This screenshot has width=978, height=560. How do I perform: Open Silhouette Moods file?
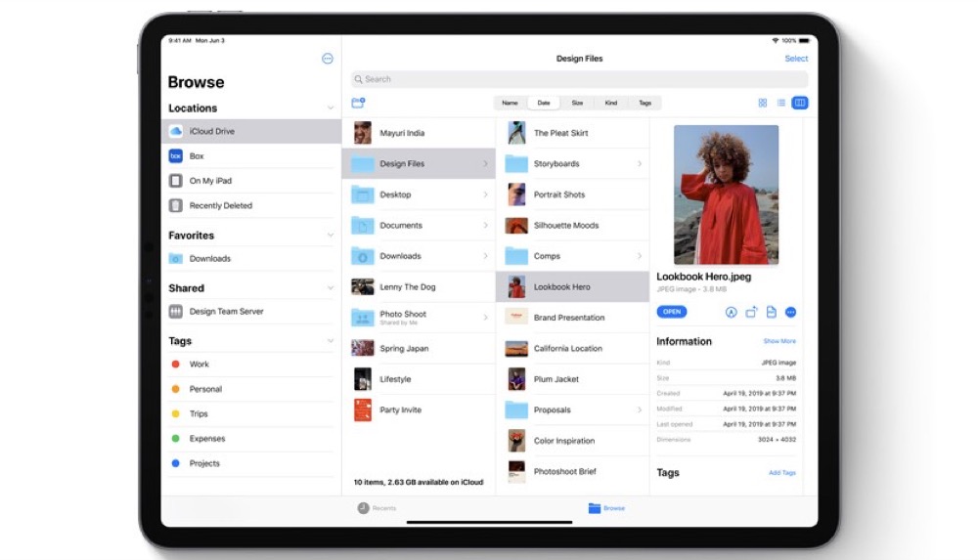[572, 225]
